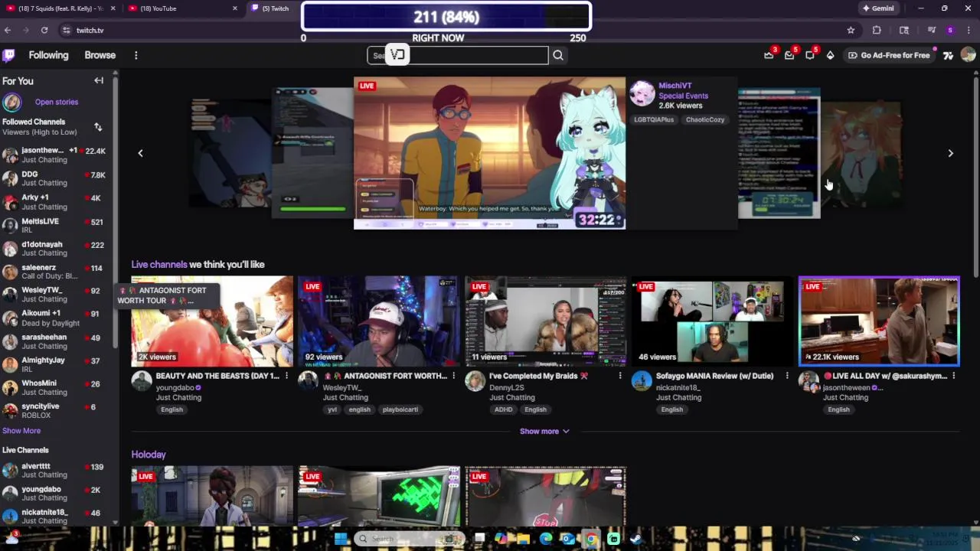Bookmark this page with the star icon
Screen dimensions: 980x551
pos(851,30)
